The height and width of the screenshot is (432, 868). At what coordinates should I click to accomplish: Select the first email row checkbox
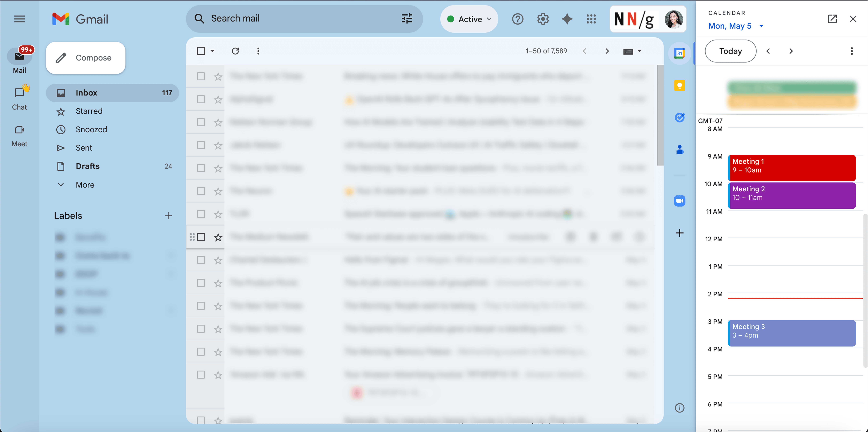[x=201, y=76]
